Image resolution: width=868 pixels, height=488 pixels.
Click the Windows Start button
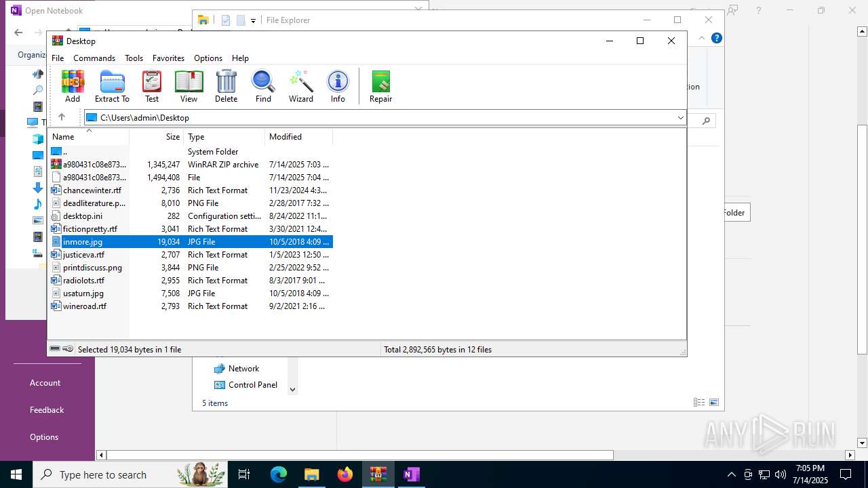pyautogui.click(x=16, y=474)
